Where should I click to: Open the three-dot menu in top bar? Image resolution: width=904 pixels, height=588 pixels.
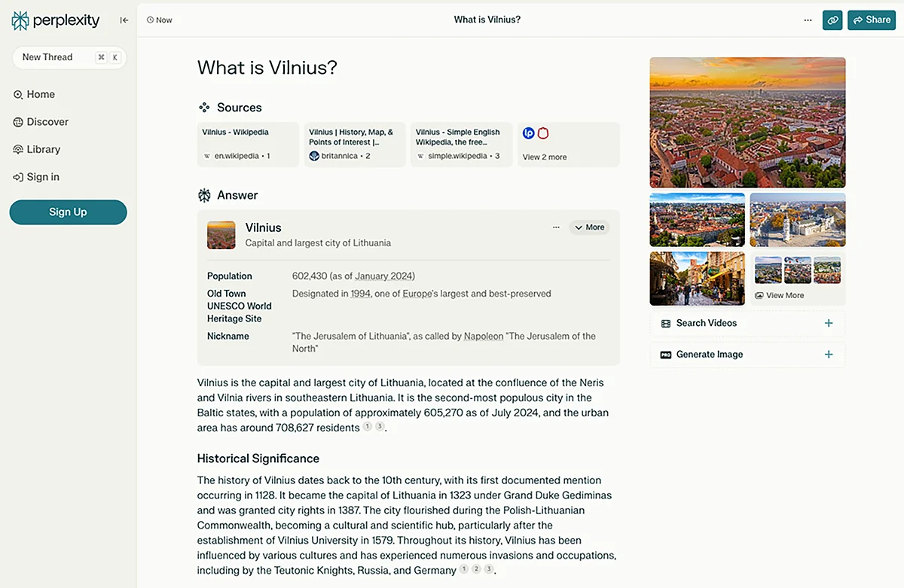pos(808,20)
